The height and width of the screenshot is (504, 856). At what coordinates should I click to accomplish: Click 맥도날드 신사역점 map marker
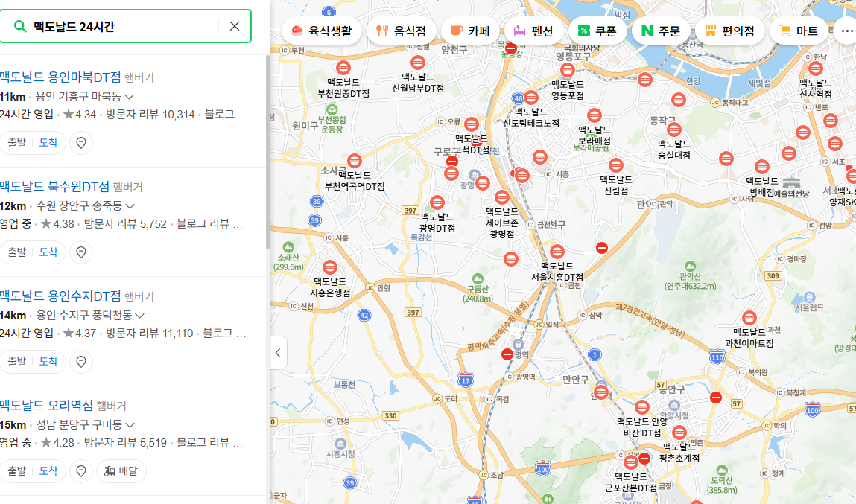coord(816,68)
